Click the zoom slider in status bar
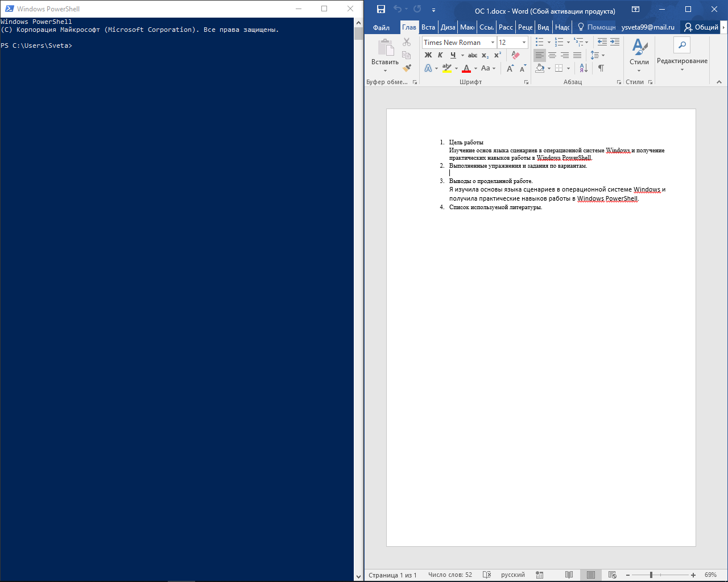 (x=660, y=575)
